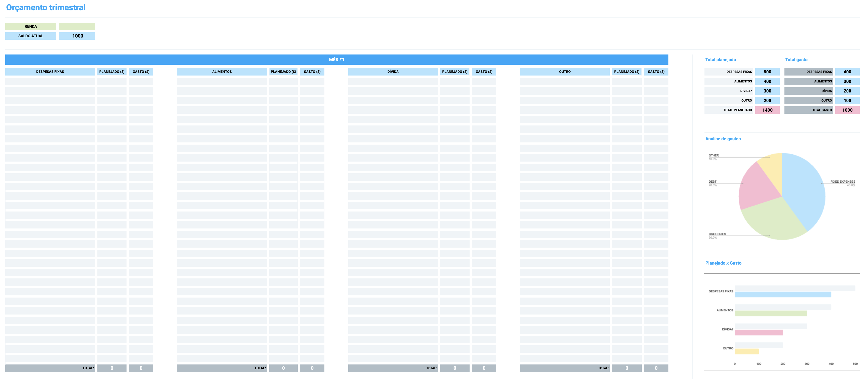Click the blue DESPESAS FIXAS bar in chart
The image size is (868, 380).
[x=783, y=295]
